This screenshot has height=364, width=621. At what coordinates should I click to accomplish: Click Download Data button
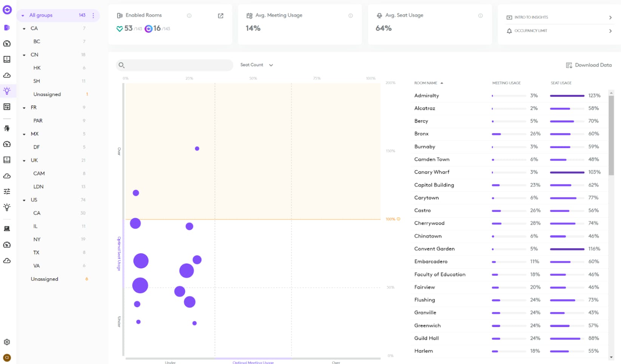589,65
